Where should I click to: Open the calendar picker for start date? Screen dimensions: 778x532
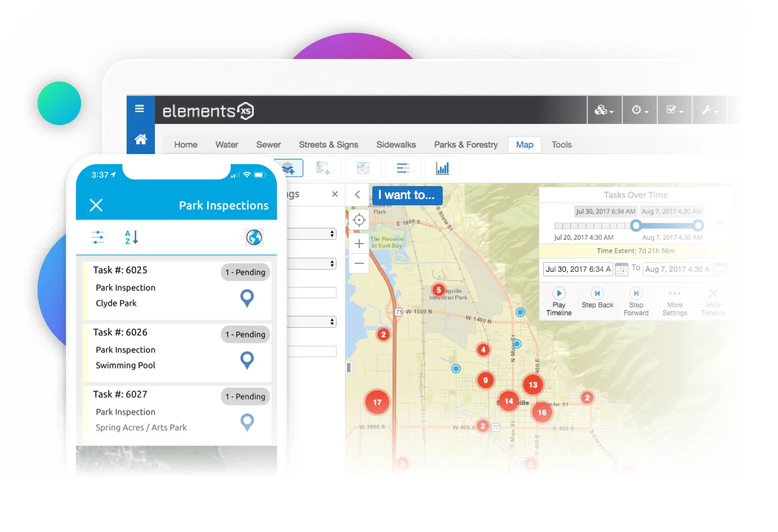click(x=621, y=269)
